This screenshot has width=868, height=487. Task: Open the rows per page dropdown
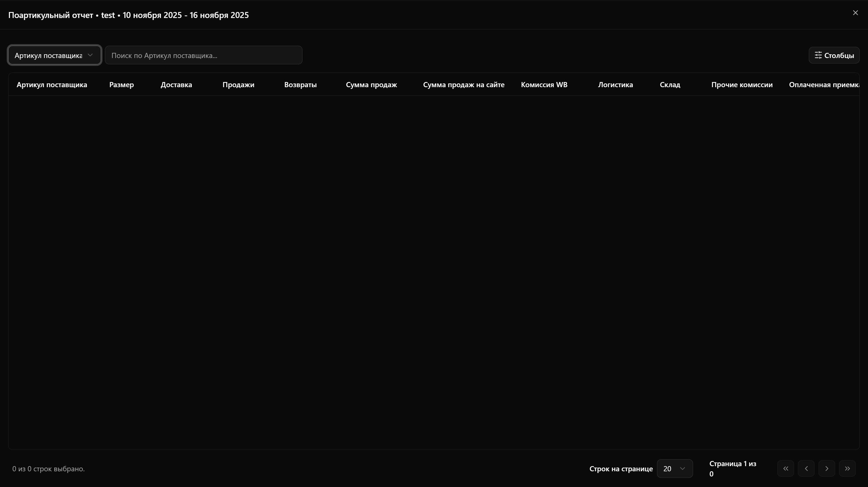tap(675, 468)
